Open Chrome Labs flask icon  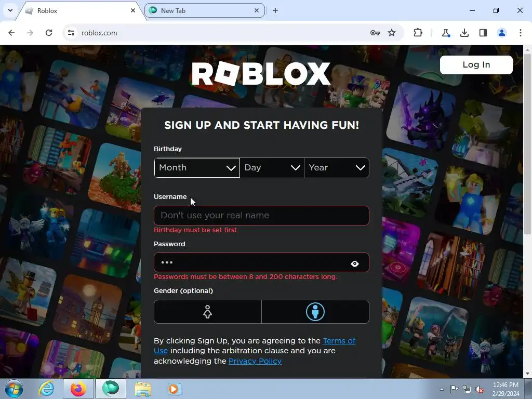point(445,33)
